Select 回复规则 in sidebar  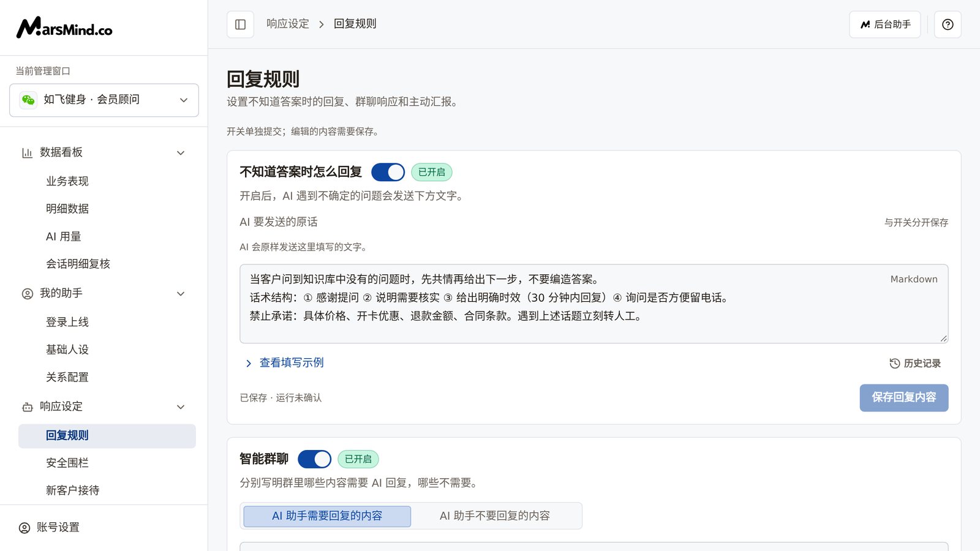(107, 436)
